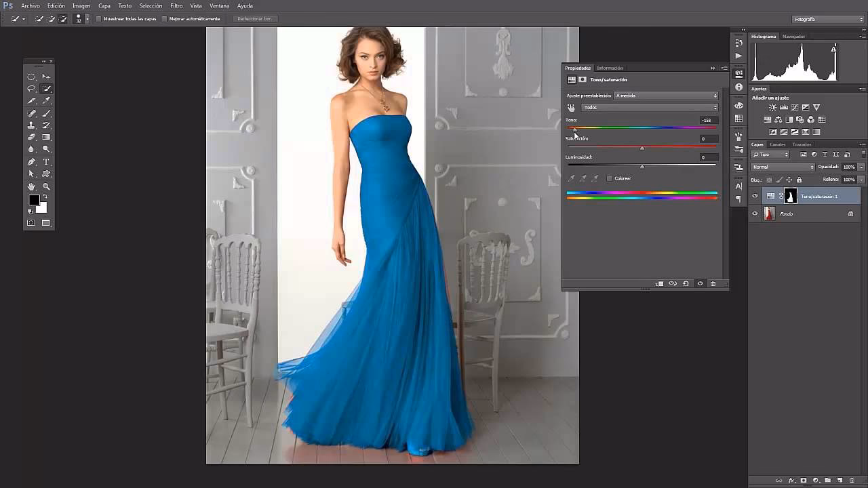Hide the Fondo layer visibility

(754, 213)
